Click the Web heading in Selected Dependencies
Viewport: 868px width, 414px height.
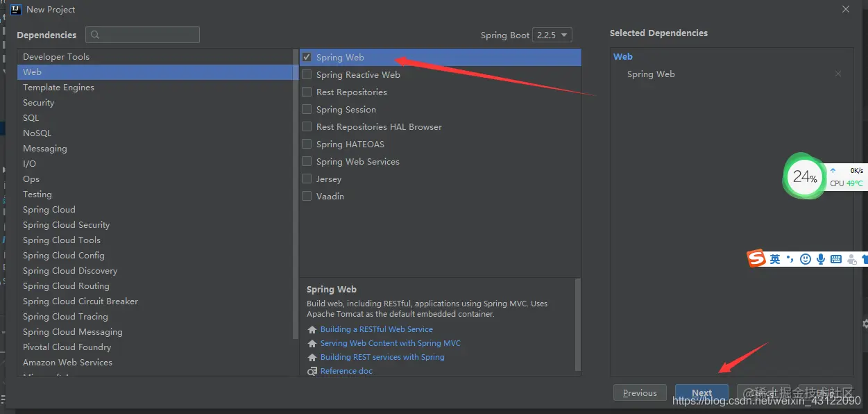[623, 57]
